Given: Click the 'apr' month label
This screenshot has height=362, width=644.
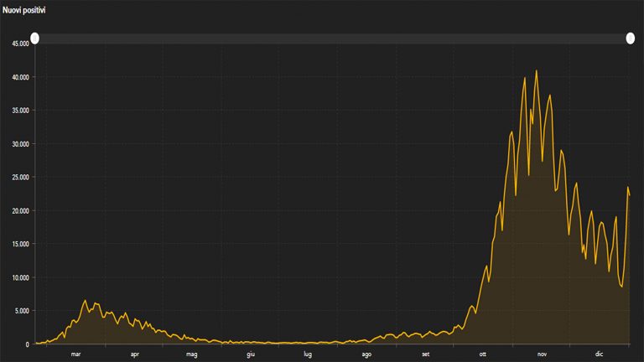Looking at the screenshot, I should tap(135, 354).
